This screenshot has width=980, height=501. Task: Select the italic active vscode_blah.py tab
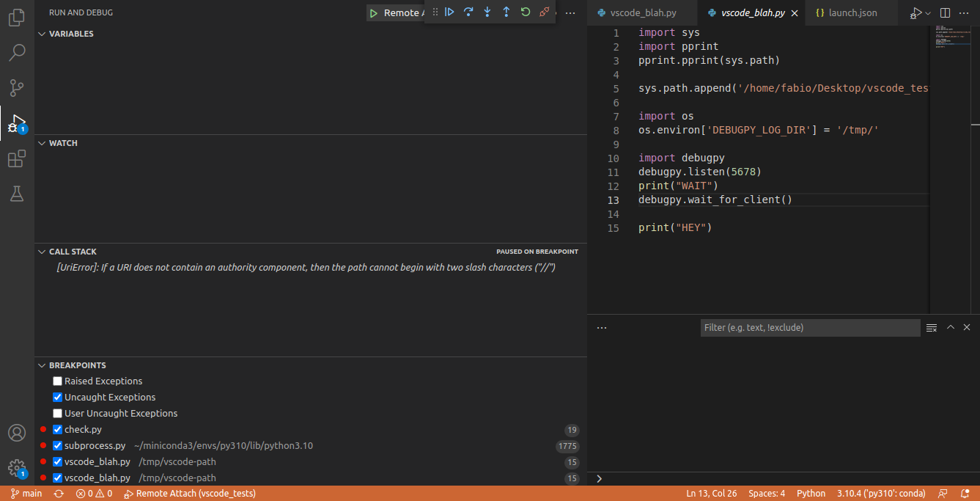[752, 13]
